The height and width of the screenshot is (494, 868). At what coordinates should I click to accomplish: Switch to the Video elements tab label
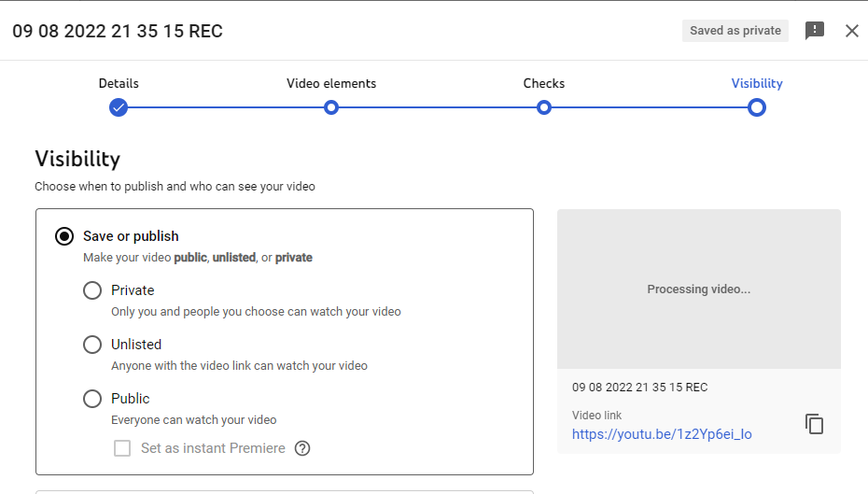point(331,83)
